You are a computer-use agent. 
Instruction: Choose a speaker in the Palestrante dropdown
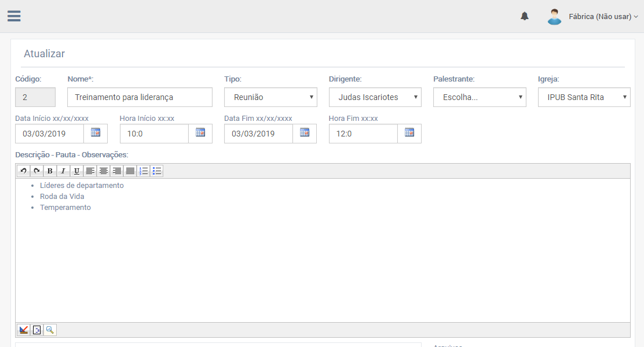click(x=480, y=97)
